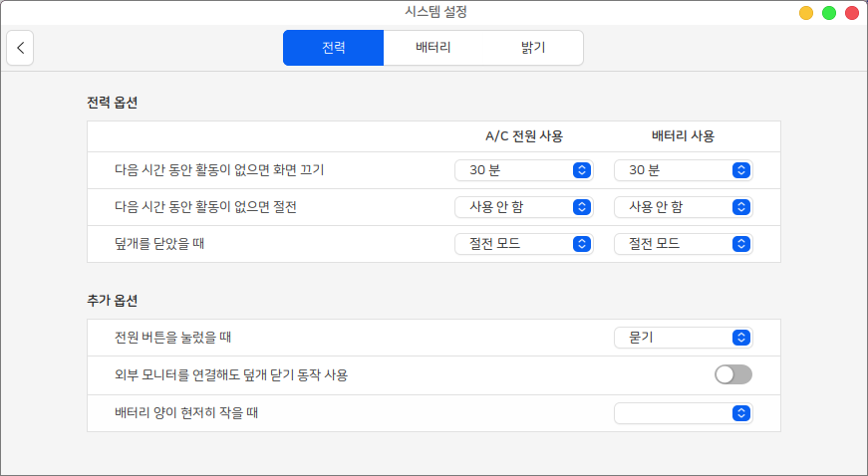Click the back arrow button
Screen dimensions: 868x476
[20, 48]
